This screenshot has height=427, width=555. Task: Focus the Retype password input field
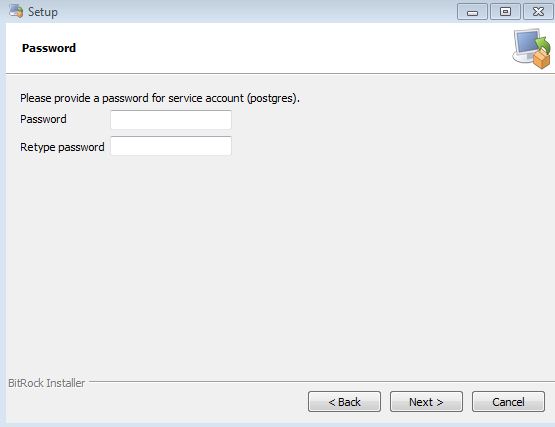pos(171,146)
